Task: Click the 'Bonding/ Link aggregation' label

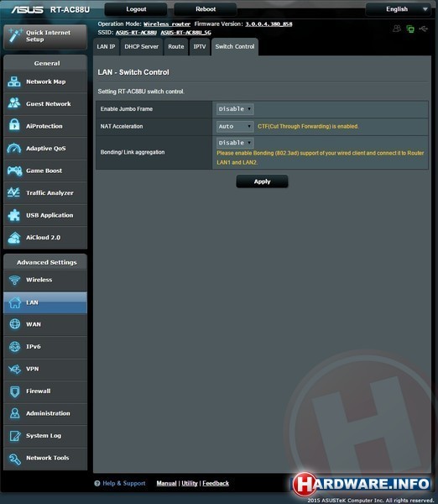Action: point(133,152)
